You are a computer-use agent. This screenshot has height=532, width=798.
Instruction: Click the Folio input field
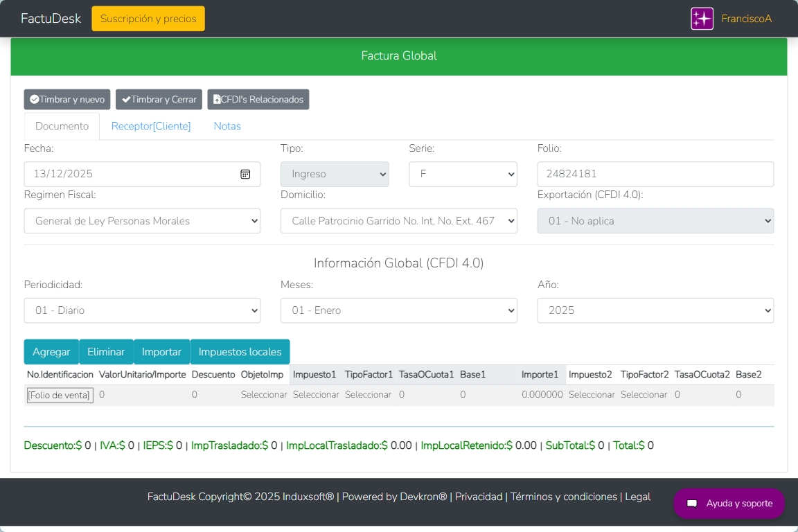point(655,174)
